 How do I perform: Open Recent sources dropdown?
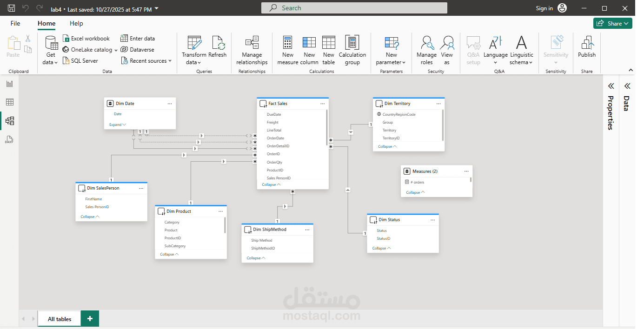coord(146,61)
